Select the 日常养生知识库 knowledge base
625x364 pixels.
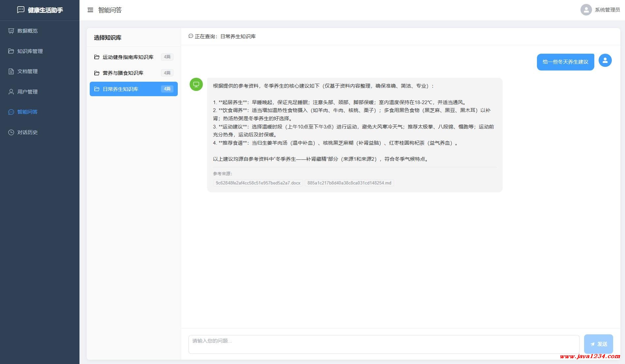(134, 89)
